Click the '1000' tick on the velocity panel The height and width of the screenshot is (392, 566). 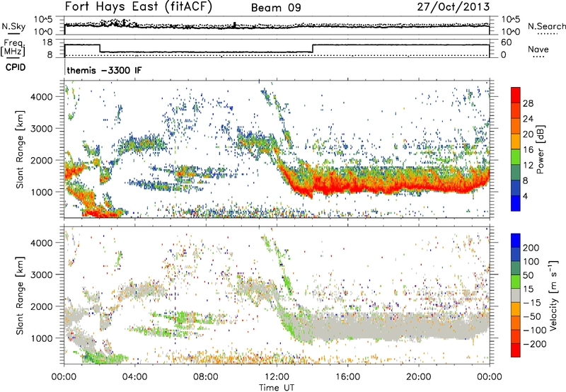coord(41,338)
